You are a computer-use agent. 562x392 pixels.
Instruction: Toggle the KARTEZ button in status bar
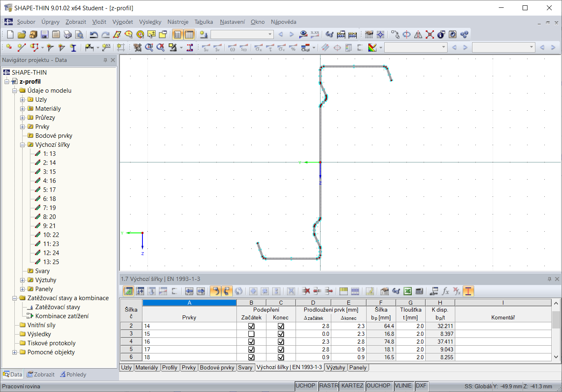(352, 386)
